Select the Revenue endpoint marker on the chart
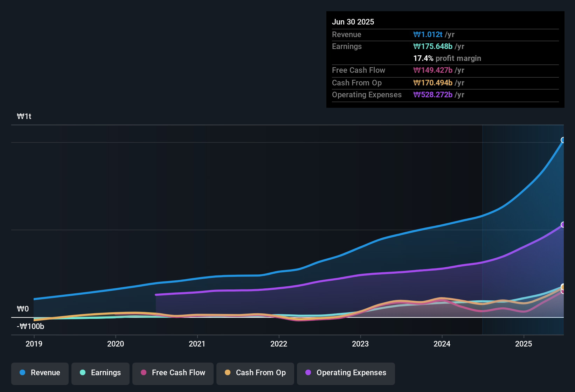The width and height of the screenshot is (575, 392). (563, 140)
